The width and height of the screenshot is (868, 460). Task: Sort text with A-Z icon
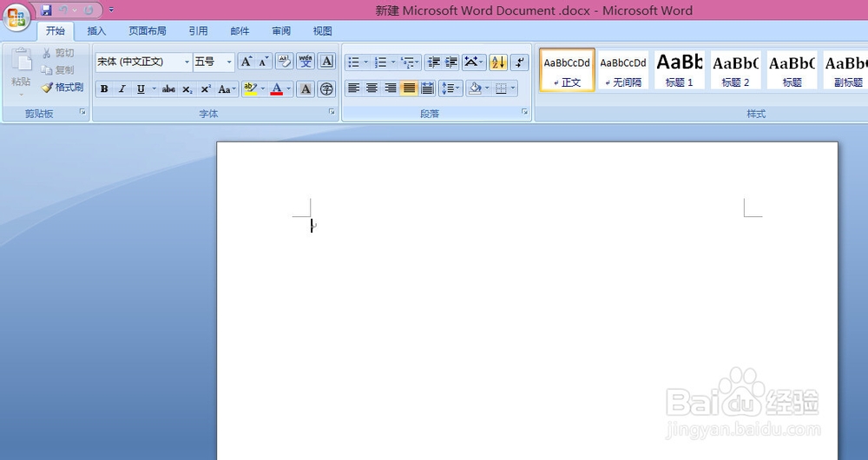click(498, 62)
